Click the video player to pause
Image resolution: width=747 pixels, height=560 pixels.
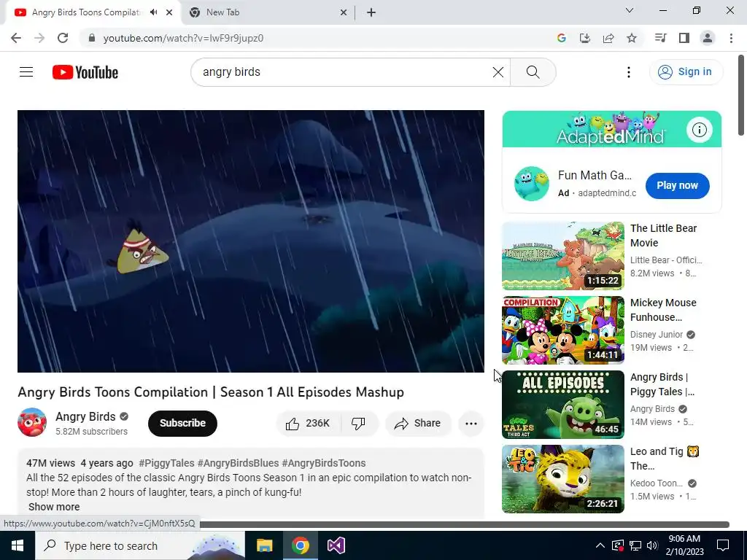tap(251, 241)
